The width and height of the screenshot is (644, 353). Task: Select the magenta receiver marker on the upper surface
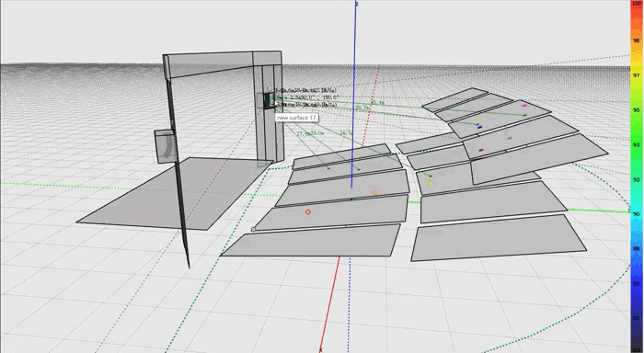(x=524, y=106)
